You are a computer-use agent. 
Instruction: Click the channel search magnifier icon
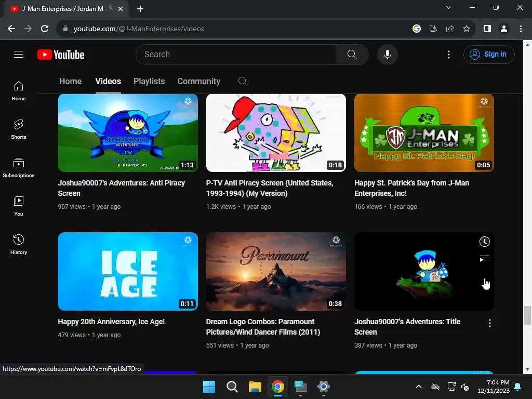243,82
